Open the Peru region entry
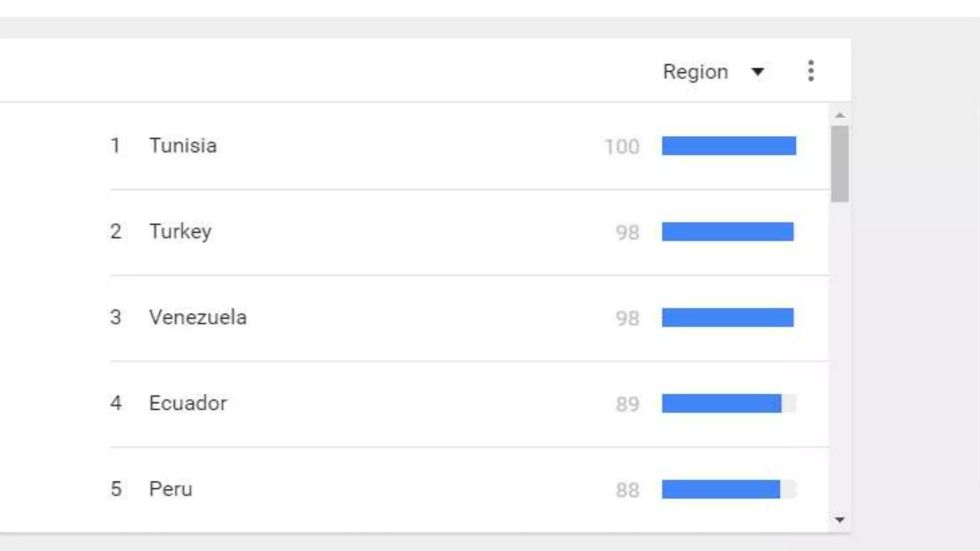Screen dimensions: 980x551 pos(170,489)
